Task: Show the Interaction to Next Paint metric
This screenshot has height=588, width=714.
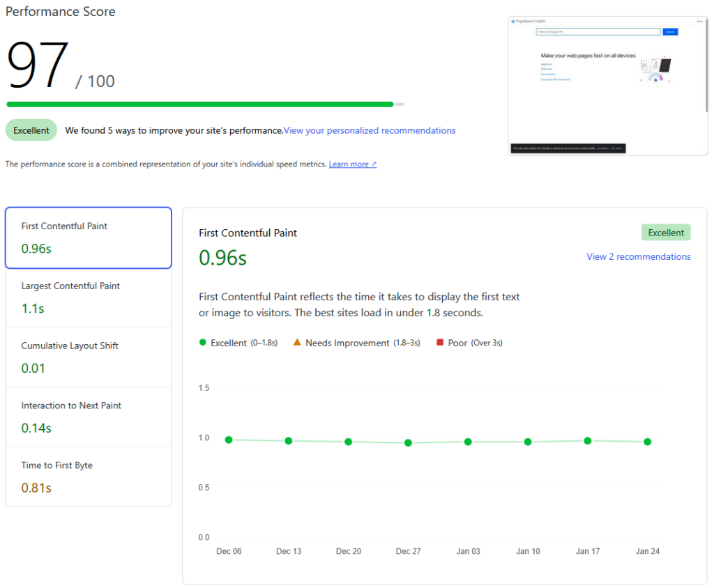Action: pos(89,417)
